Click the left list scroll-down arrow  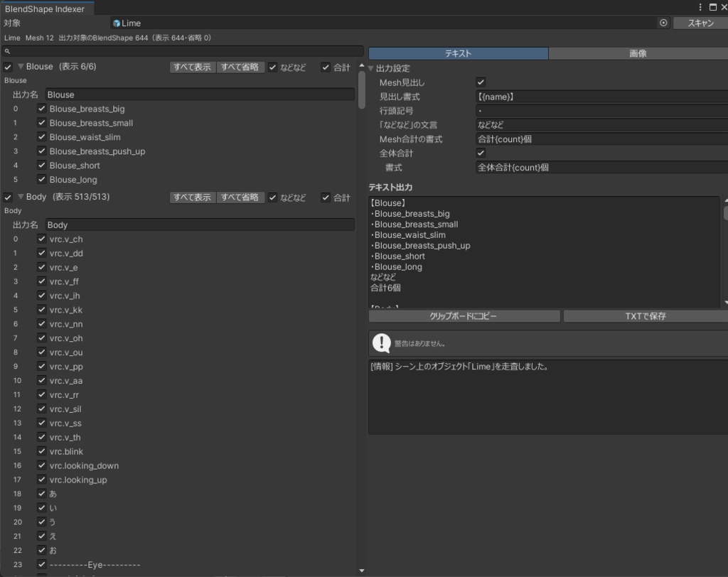click(x=362, y=571)
